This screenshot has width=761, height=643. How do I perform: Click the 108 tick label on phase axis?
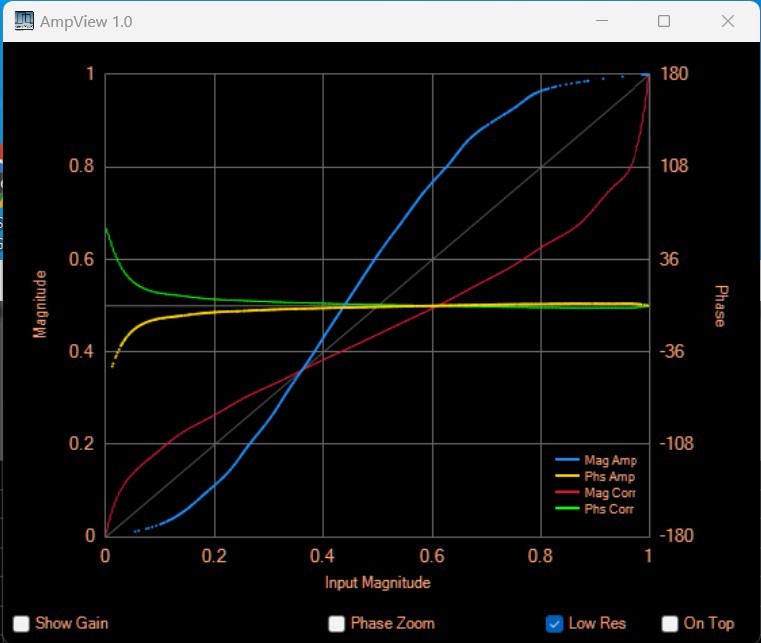[672, 166]
